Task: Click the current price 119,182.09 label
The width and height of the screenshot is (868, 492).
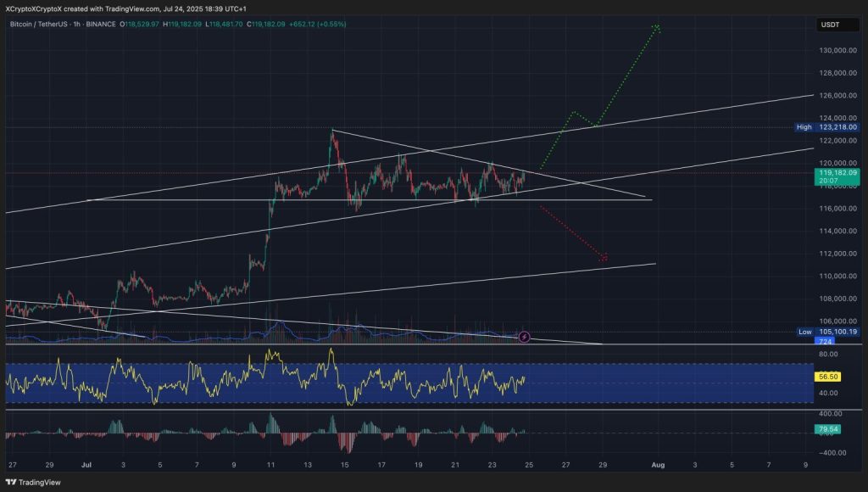Action: pos(837,176)
